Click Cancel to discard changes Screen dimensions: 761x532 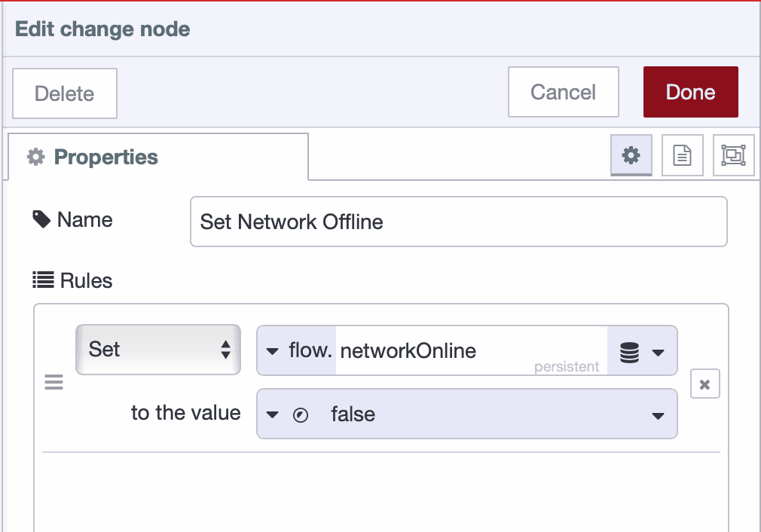click(x=563, y=92)
